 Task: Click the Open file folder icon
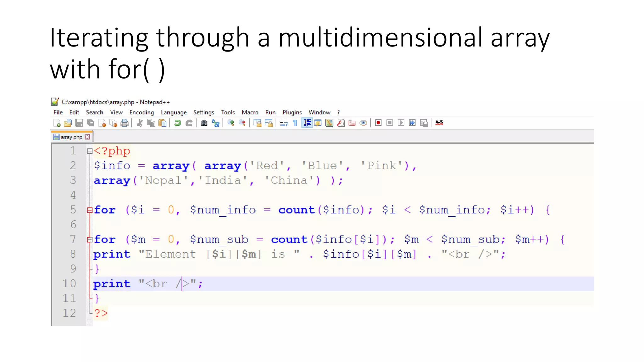click(68, 123)
